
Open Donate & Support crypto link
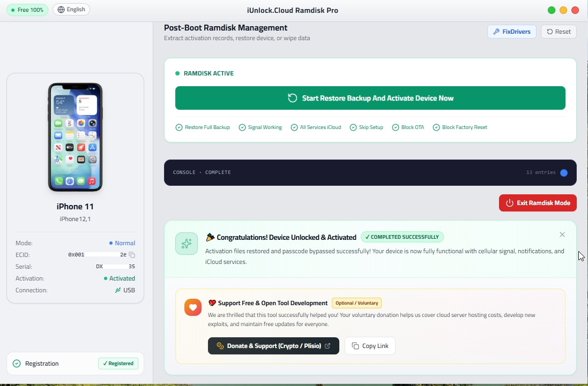coord(273,346)
